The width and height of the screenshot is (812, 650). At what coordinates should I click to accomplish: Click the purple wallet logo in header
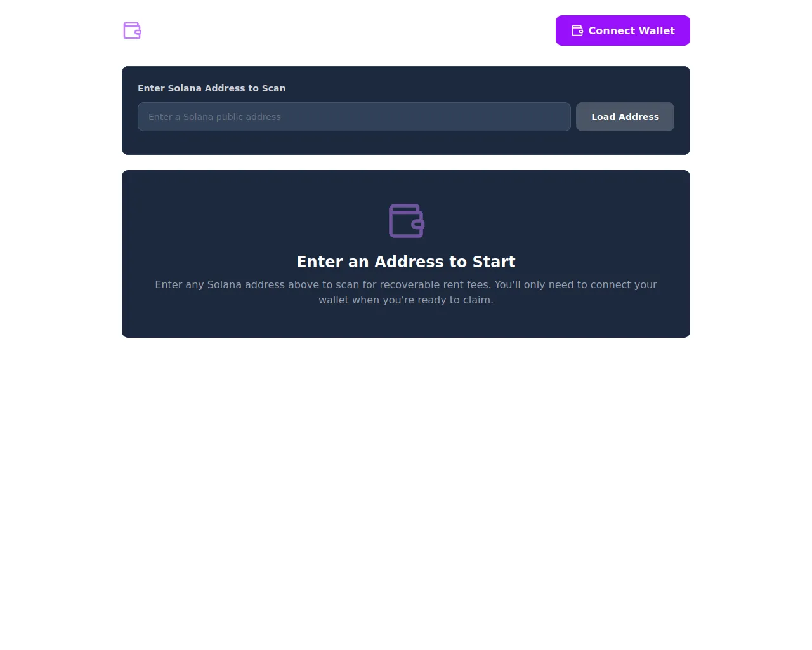click(132, 30)
